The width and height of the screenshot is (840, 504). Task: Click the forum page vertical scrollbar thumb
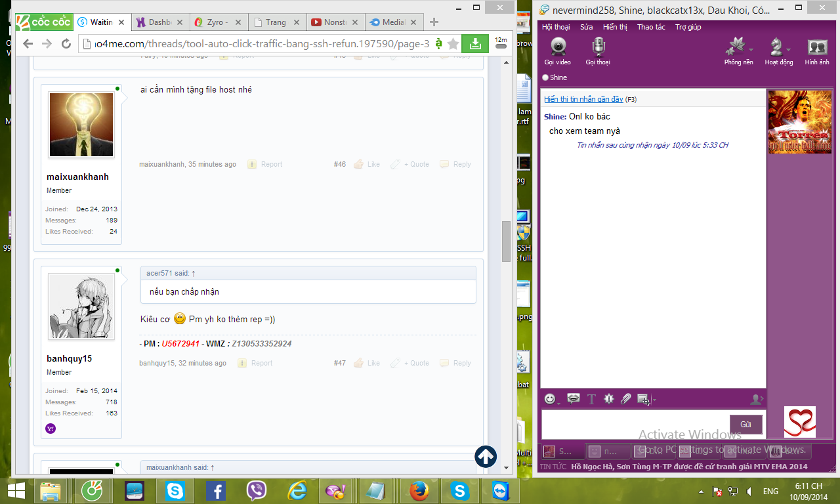click(506, 241)
